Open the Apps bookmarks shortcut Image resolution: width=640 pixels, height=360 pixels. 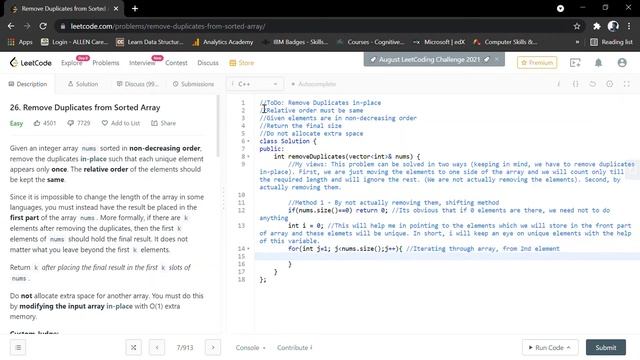click(20, 42)
